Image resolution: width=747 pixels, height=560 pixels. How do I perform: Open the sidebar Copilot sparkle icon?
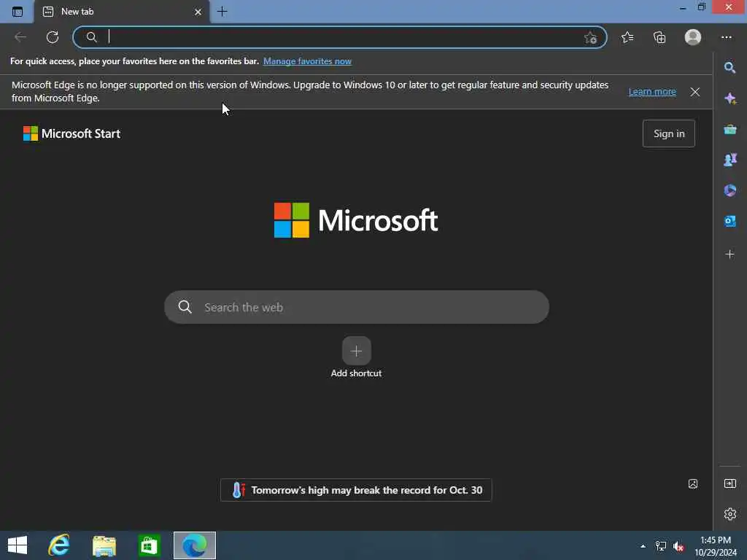(729, 98)
